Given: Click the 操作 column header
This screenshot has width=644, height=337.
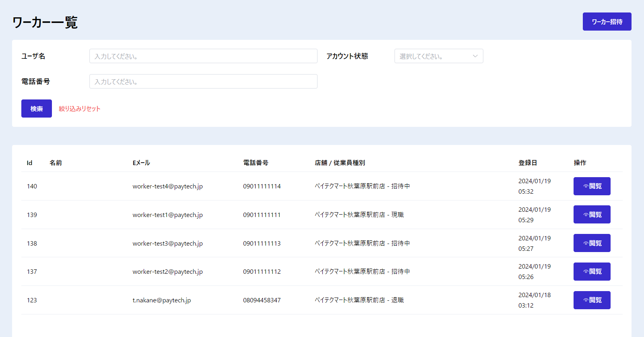Looking at the screenshot, I should (x=580, y=163).
